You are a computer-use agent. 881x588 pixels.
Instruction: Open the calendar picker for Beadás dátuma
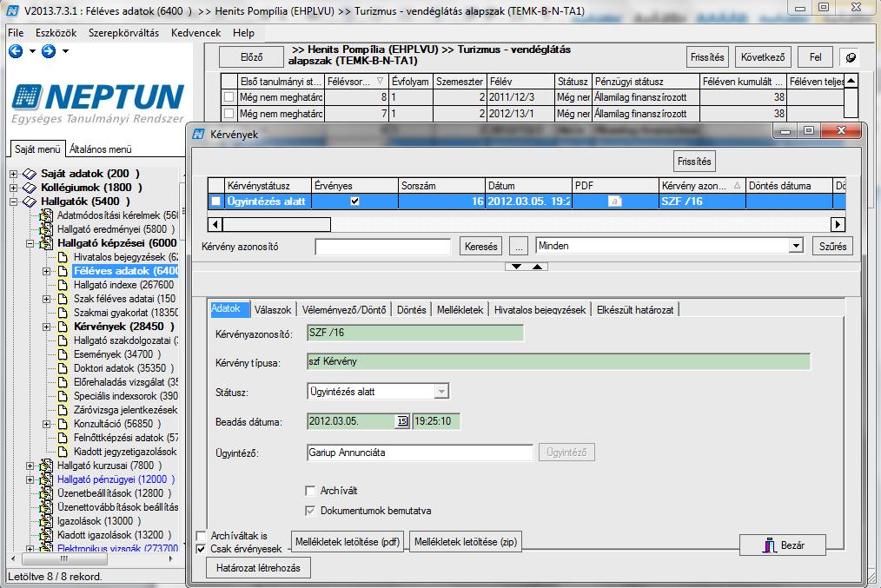click(x=401, y=421)
